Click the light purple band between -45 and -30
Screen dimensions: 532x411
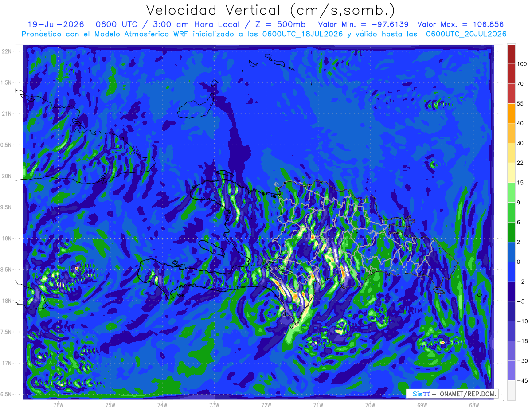[511, 371]
